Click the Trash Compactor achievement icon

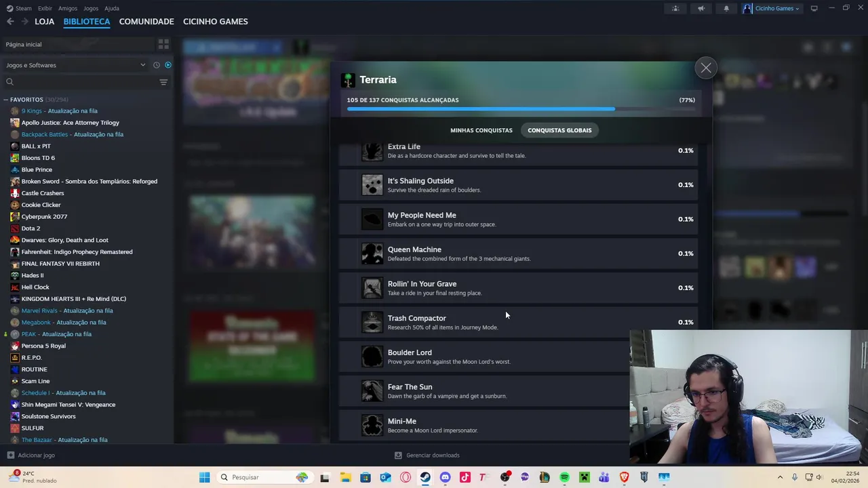(x=372, y=322)
